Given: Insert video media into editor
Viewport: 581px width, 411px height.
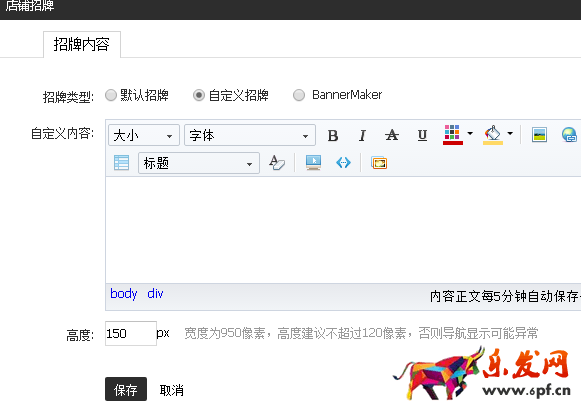Looking at the screenshot, I should 313,163.
